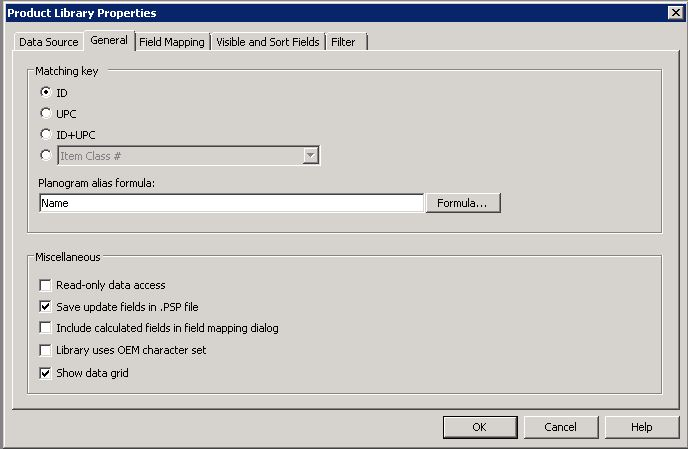The image size is (688, 449).
Task: Open Help for this dialog
Action: (641, 427)
